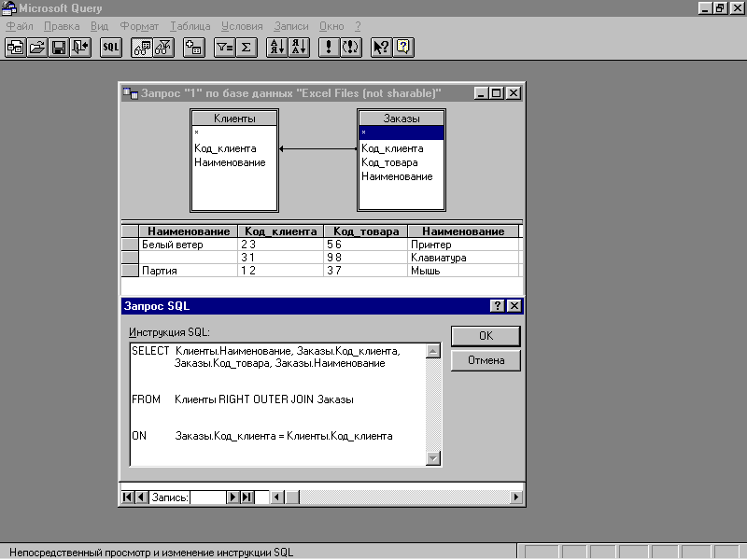Image resolution: width=747 pixels, height=560 pixels.
Task: Go to the last record
Action: click(247, 497)
